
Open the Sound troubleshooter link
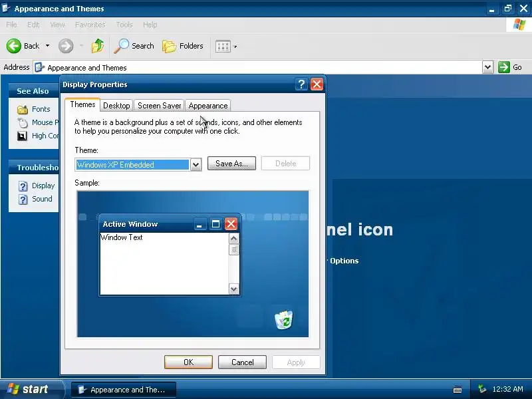(x=42, y=199)
